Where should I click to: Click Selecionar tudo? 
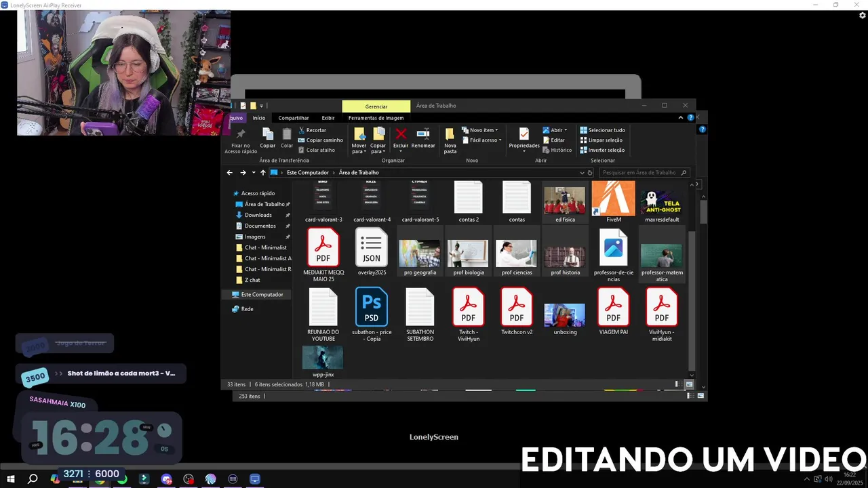pos(602,130)
